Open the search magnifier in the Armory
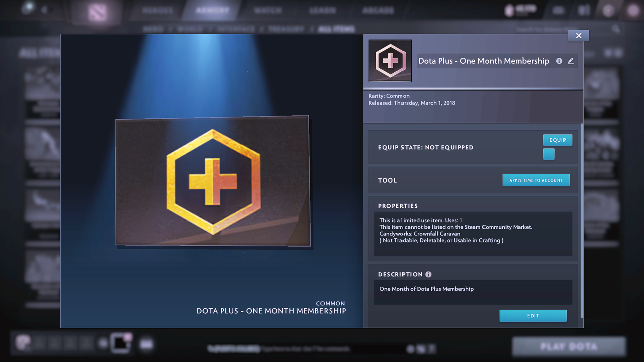 [x=617, y=29]
